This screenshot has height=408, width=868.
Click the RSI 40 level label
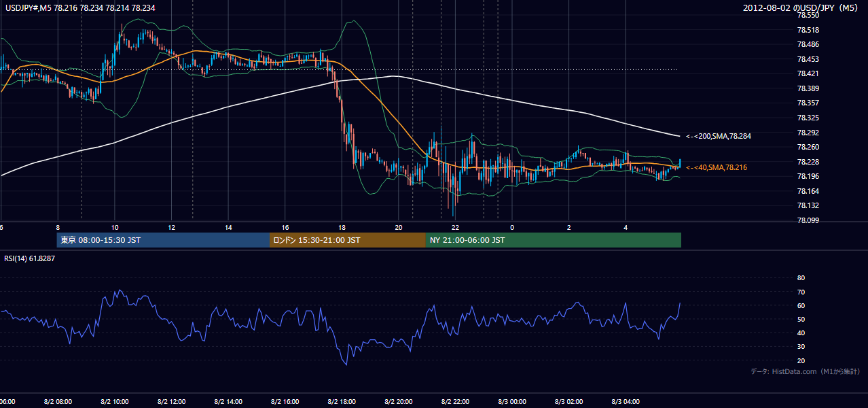(x=801, y=333)
